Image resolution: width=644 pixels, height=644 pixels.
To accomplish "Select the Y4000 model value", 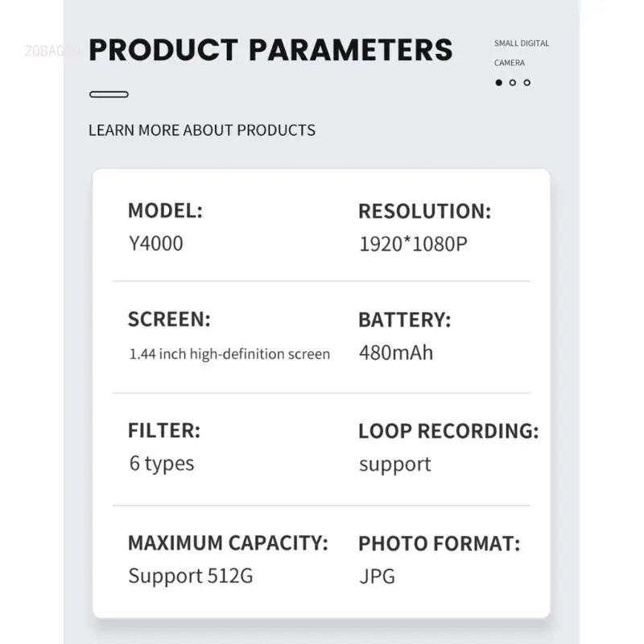I will (x=156, y=244).
